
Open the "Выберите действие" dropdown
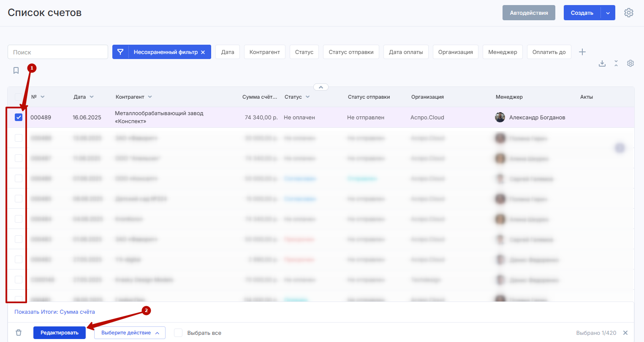pyautogui.click(x=130, y=333)
